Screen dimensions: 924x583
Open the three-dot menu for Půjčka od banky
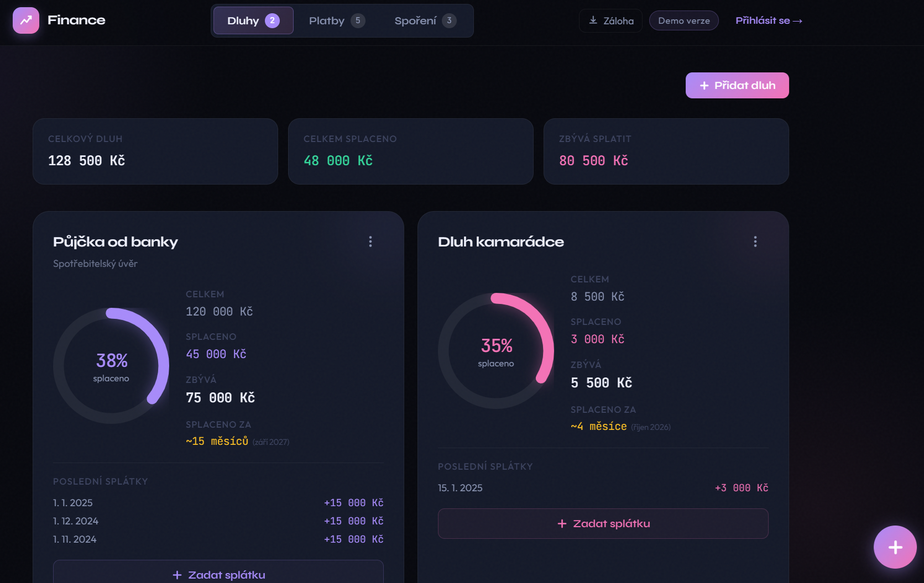click(x=370, y=241)
